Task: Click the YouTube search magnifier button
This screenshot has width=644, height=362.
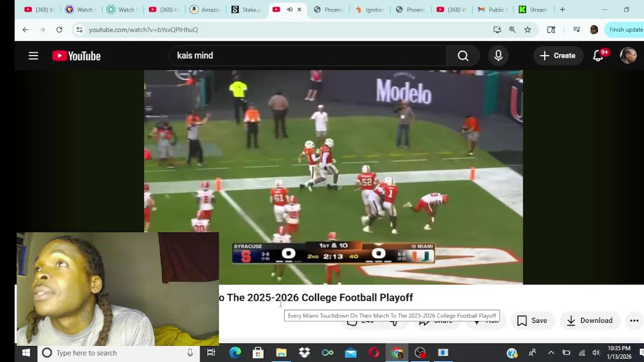Action: 463,56
